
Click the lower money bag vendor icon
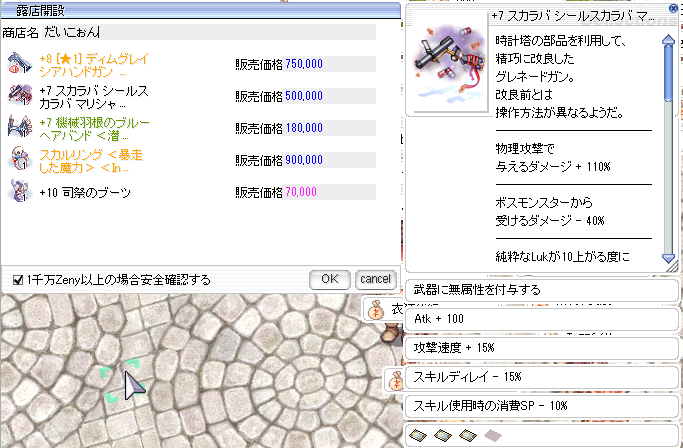point(396,380)
